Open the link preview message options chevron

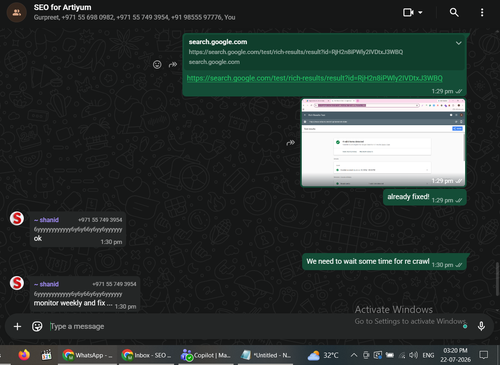click(x=459, y=43)
